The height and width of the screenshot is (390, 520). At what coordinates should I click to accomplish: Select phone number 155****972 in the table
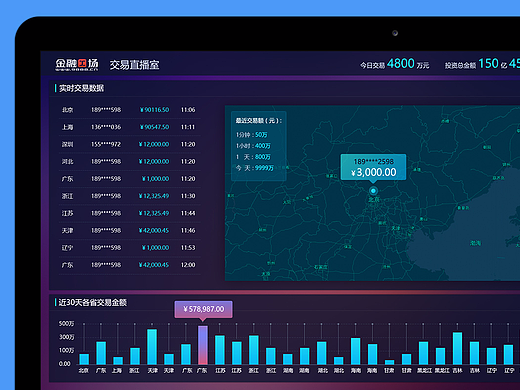coord(106,144)
